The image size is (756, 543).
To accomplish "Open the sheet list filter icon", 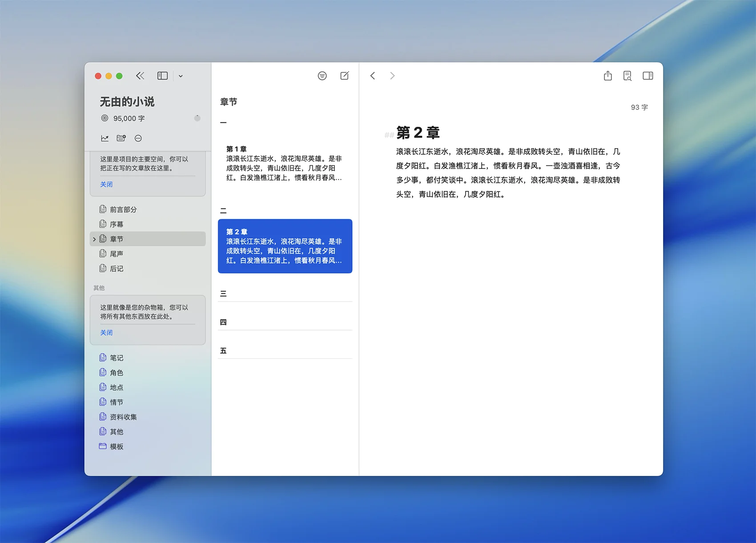I will (322, 76).
